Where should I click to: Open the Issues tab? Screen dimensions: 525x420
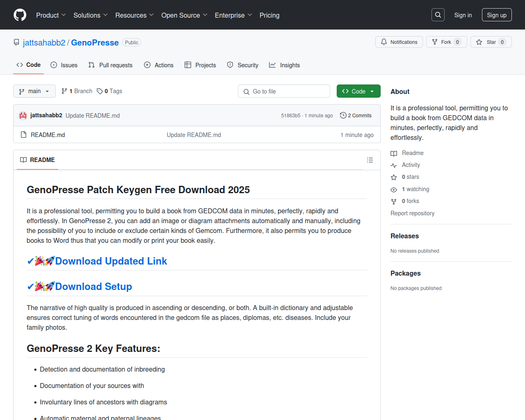click(64, 65)
